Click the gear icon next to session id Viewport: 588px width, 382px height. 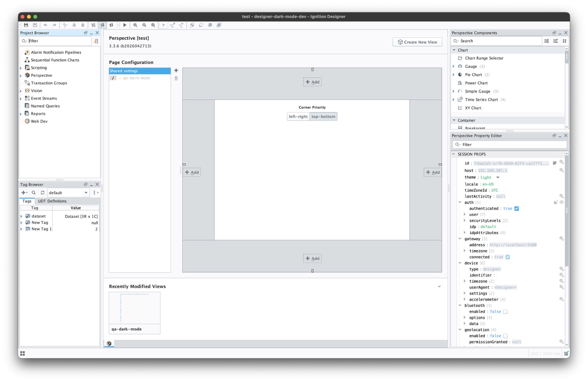coord(562,162)
